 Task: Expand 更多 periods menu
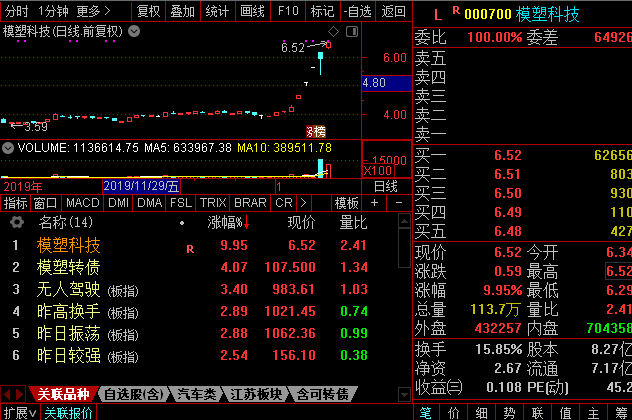(93, 11)
